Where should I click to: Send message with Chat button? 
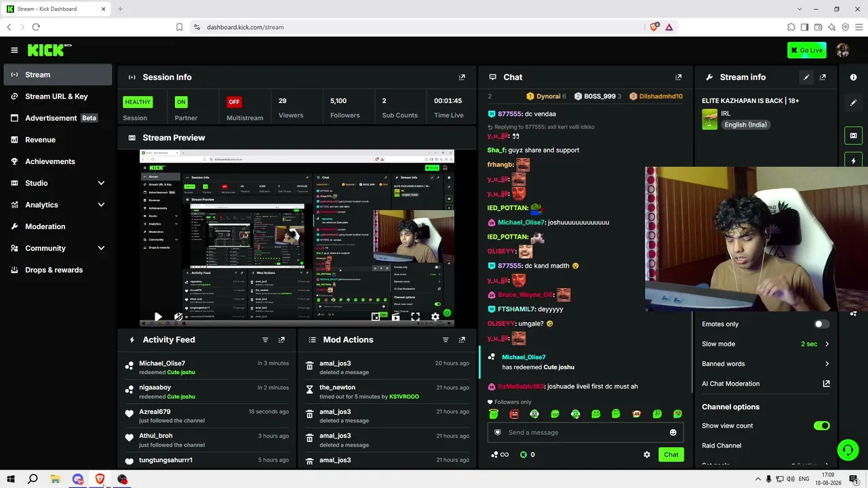pyautogui.click(x=671, y=455)
